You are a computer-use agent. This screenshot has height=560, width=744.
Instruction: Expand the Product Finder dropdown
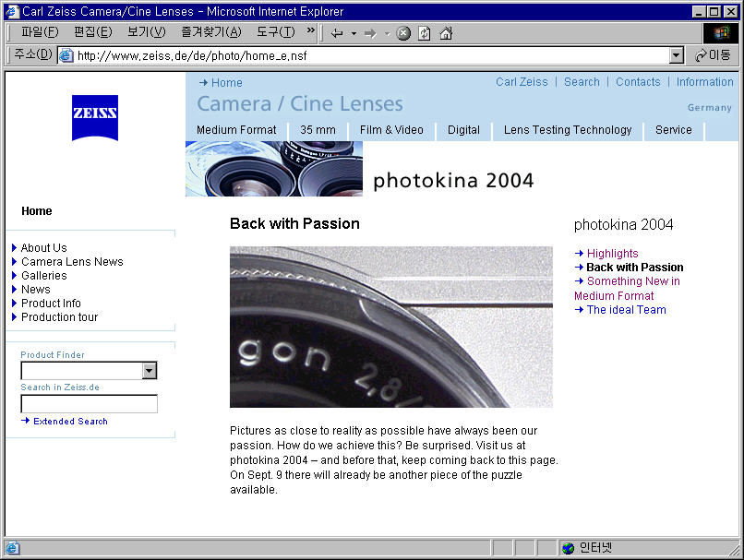pos(150,371)
